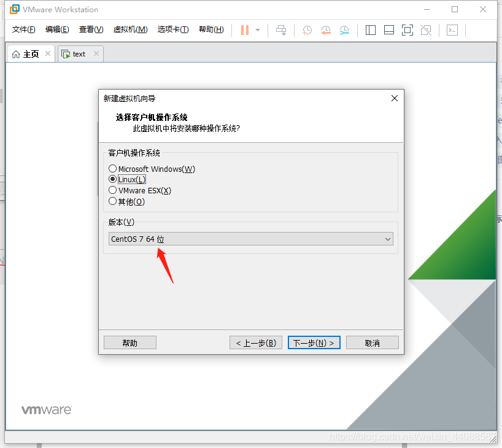Screen dimensions: 502x448
Task: Switch to the 主页 tab
Action: click(x=31, y=54)
